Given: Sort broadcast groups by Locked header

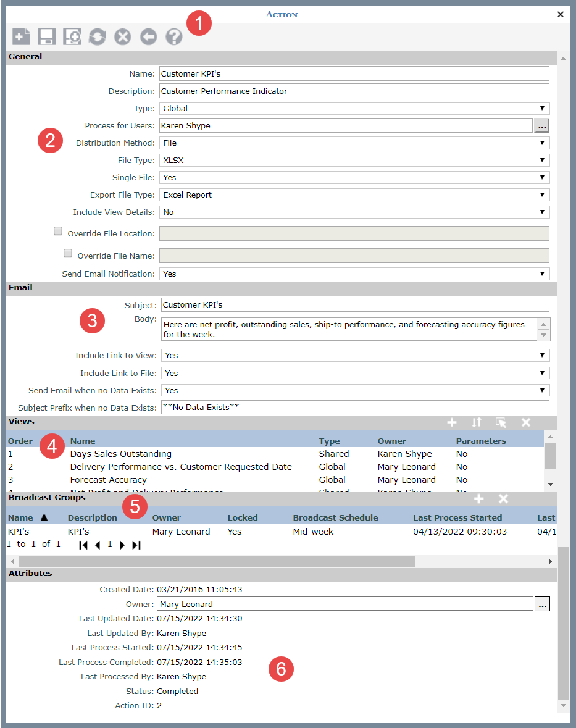Looking at the screenshot, I should pyautogui.click(x=242, y=517).
